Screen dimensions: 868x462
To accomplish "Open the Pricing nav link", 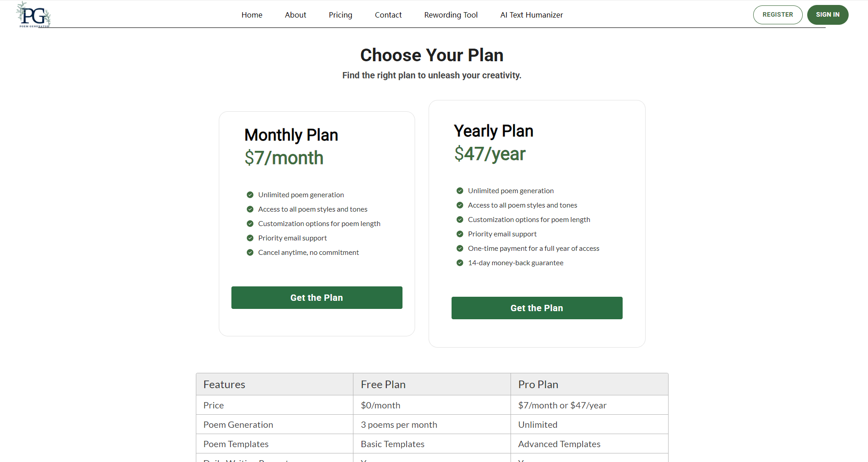I will point(340,15).
